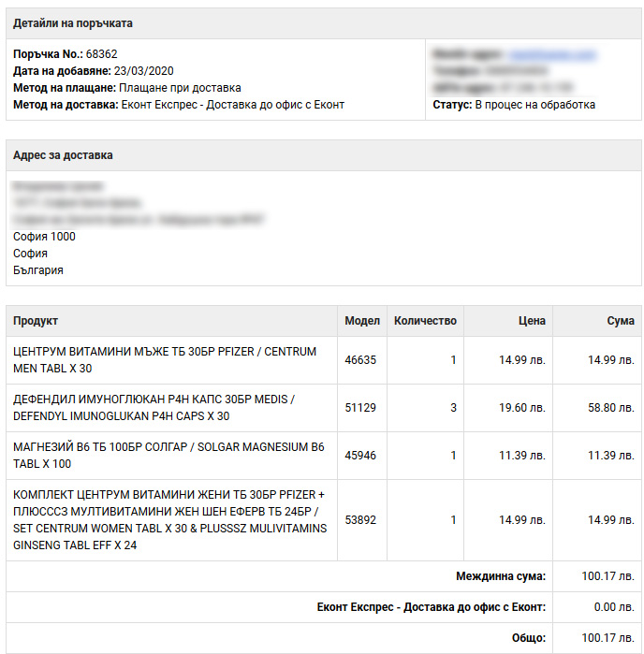Image resolution: width=644 pixels, height=654 pixels.
Task: Click the "Модел" column header
Action: (362, 321)
